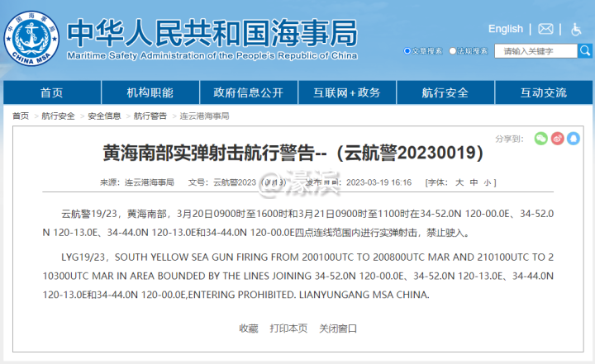Click the source text 来源：连云港海事局
This screenshot has height=364, width=595.
click(x=137, y=182)
